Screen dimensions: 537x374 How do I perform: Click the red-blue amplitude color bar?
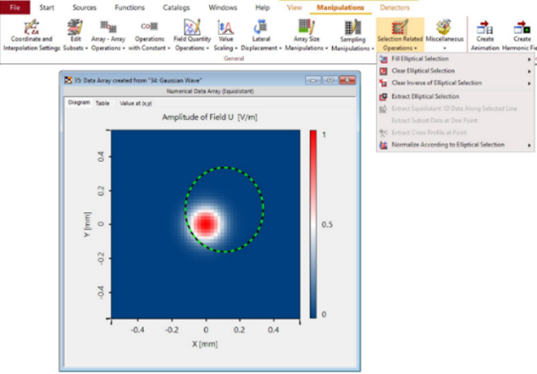[x=313, y=224]
